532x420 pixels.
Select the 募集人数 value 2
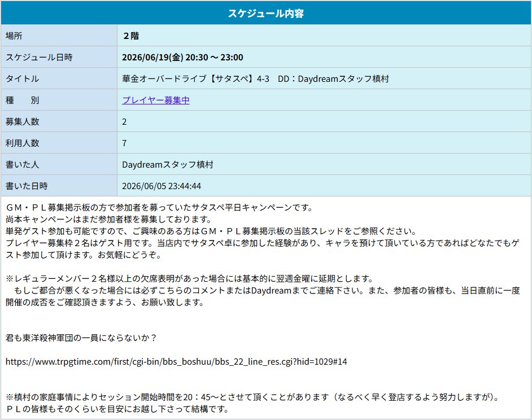(x=124, y=121)
